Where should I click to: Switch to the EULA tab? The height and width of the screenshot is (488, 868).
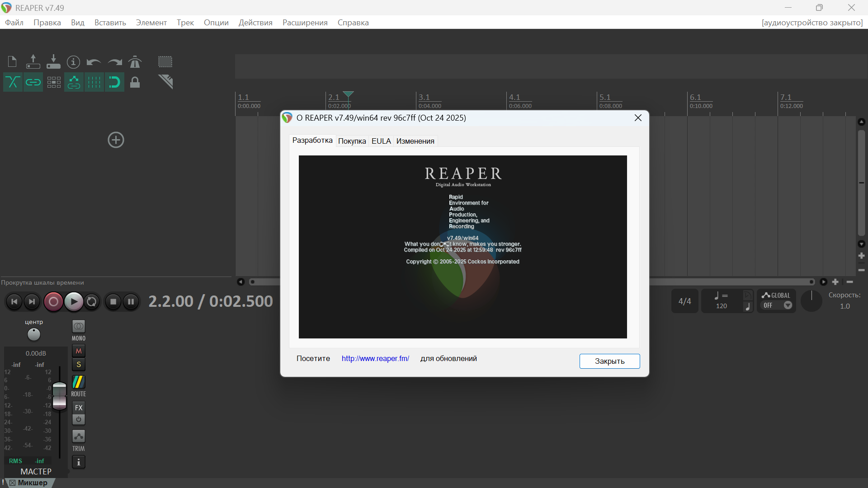point(381,141)
